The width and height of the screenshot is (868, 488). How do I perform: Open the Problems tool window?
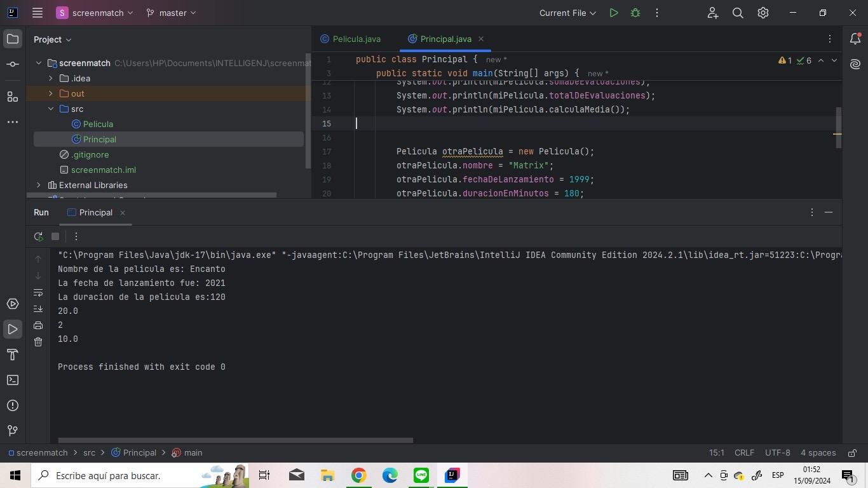[x=13, y=405]
